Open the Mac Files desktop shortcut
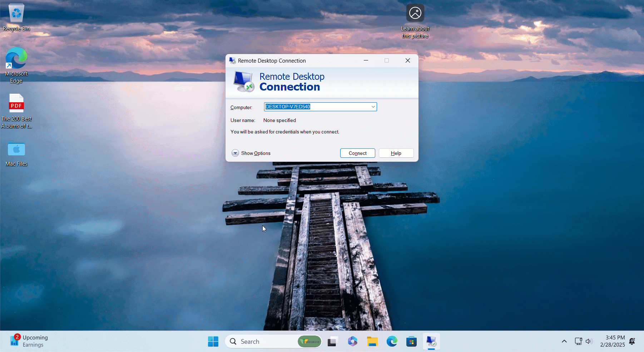This screenshot has height=352, width=644. click(x=16, y=150)
